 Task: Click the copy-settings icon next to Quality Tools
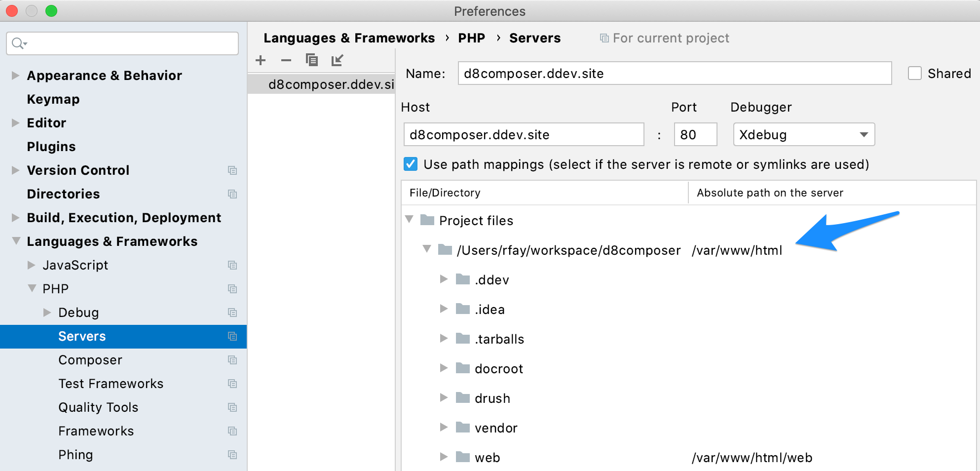tap(232, 407)
